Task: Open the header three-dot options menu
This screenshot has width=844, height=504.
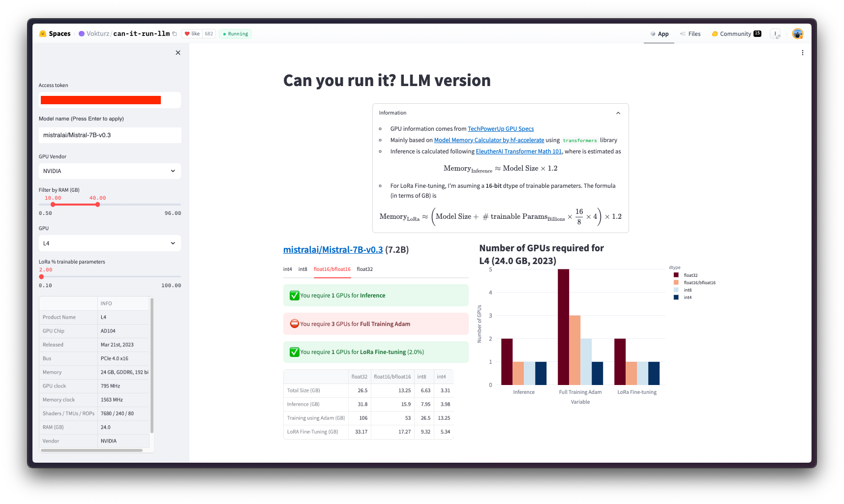Action: 776,34
